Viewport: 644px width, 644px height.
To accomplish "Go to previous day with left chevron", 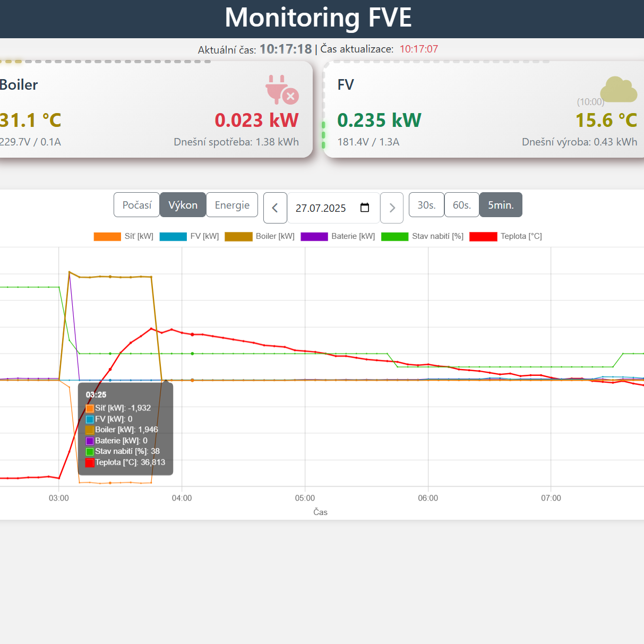I will point(275,208).
